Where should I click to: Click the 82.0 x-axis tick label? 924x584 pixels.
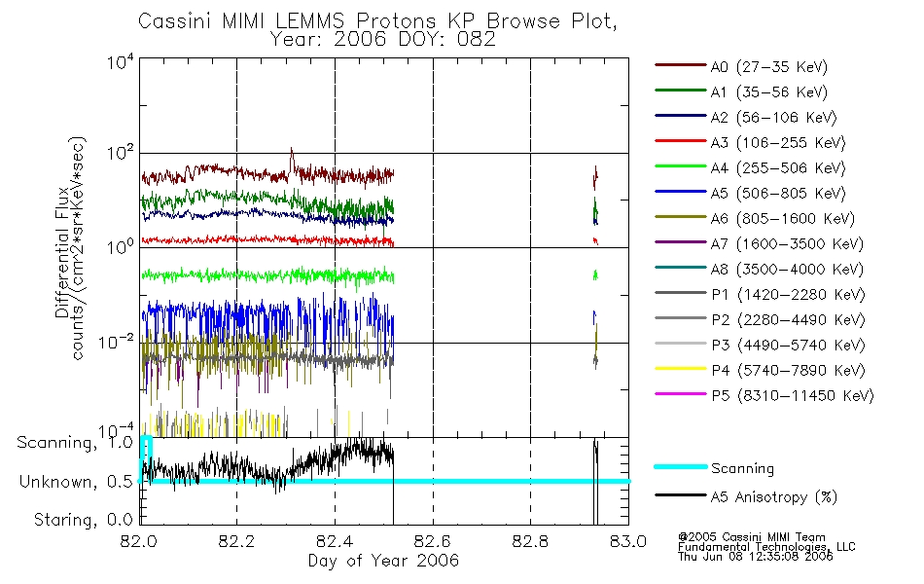click(139, 541)
